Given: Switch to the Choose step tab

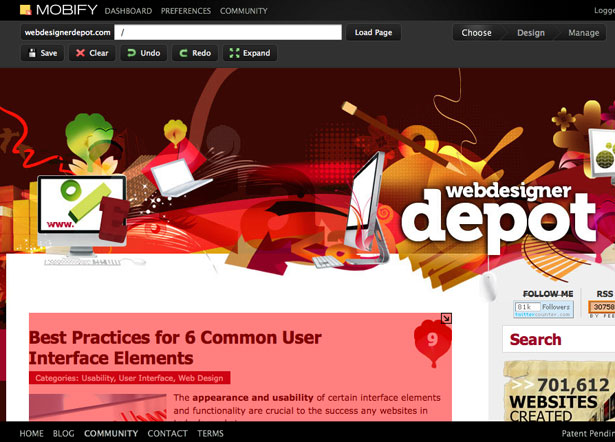Looking at the screenshot, I should click(x=477, y=33).
